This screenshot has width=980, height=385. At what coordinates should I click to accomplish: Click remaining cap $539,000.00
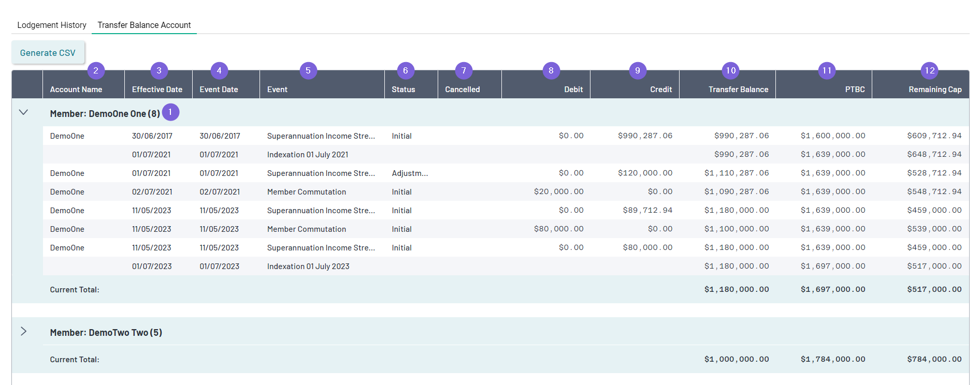coord(934,229)
